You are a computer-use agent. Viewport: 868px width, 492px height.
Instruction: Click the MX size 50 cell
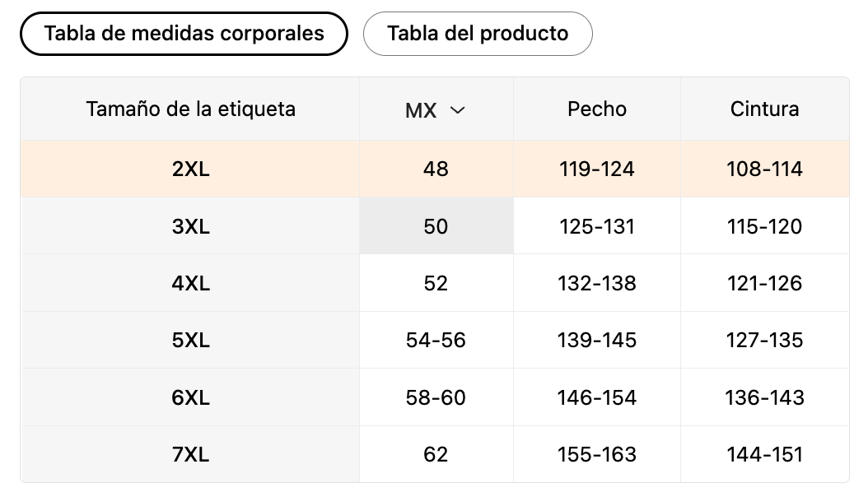(436, 226)
